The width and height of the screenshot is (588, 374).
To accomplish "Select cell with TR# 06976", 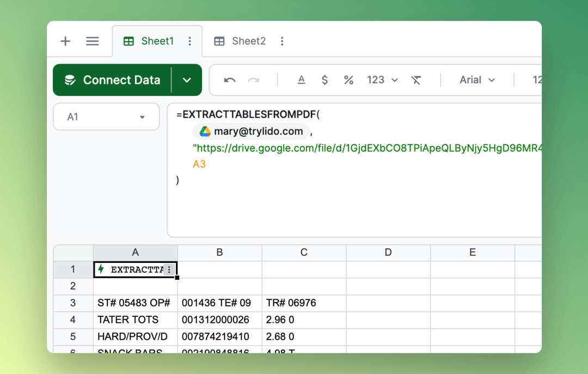I will click(304, 303).
